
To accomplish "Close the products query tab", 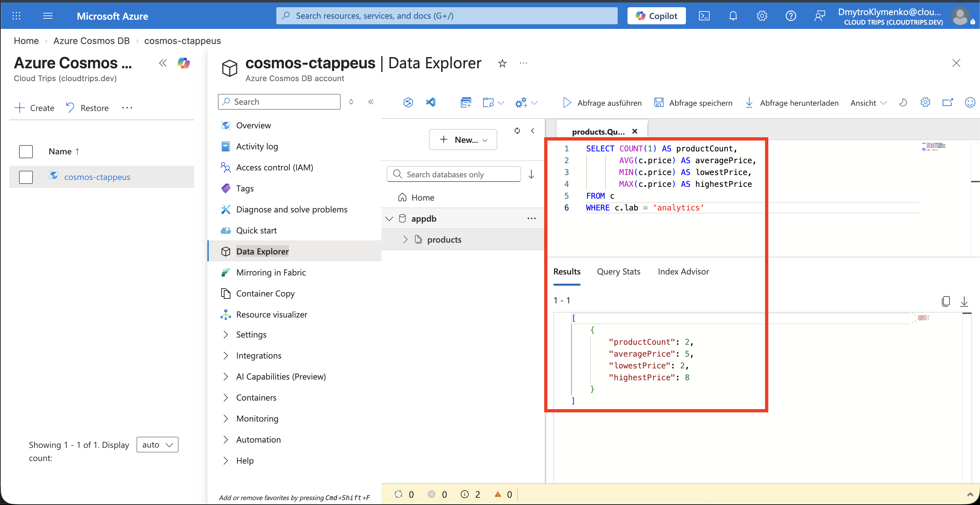I will tap(634, 131).
